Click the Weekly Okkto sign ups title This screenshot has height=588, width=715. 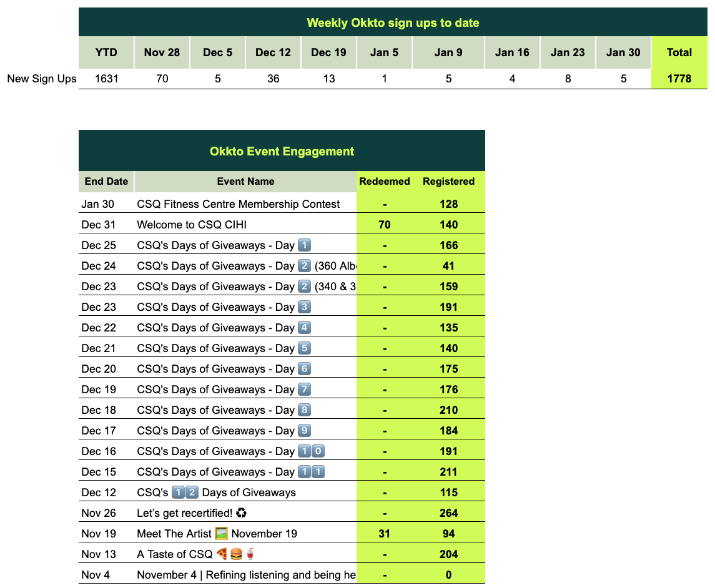point(393,23)
